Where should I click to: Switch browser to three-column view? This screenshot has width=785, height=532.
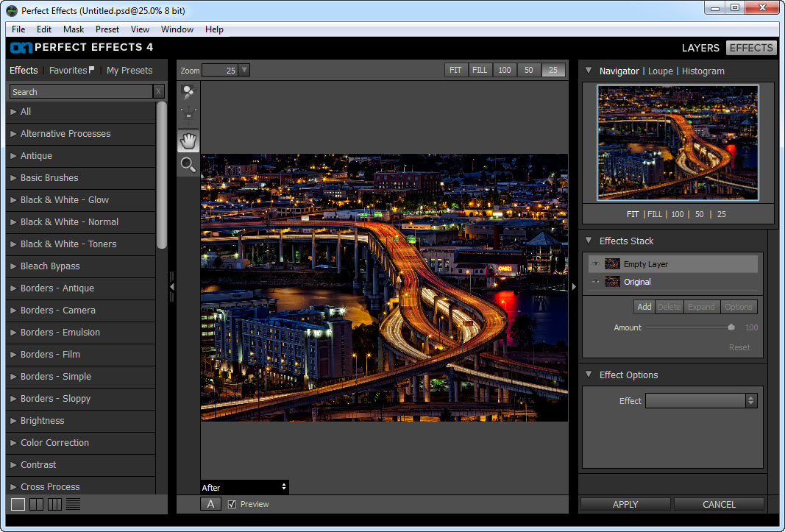(x=54, y=505)
